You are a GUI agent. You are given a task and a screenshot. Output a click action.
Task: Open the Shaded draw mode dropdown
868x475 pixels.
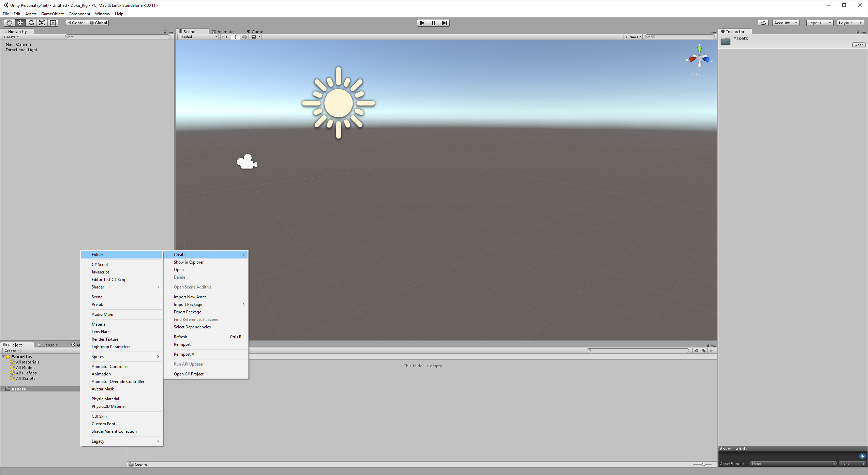coord(198,37)
